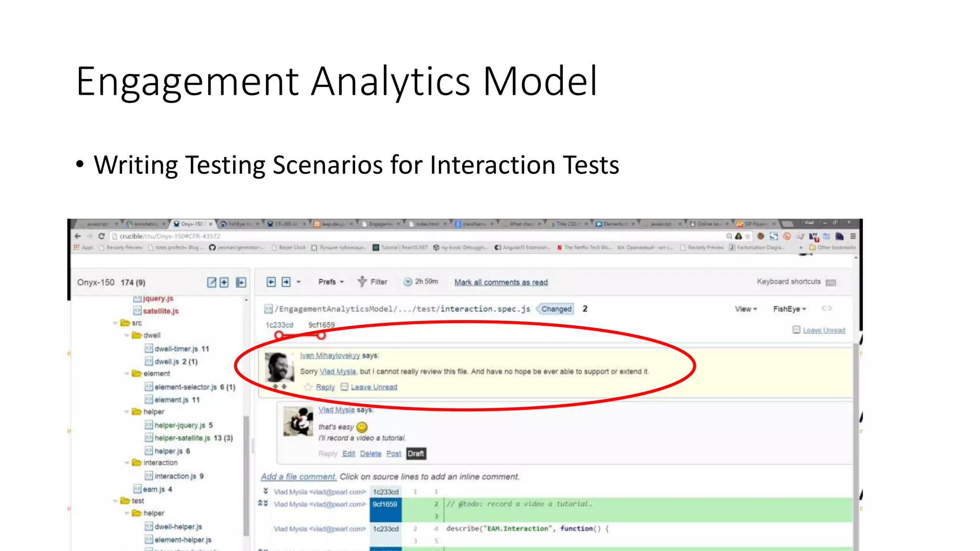Click the edit review pencil icon
Image resolution: width=980 pixels, height=551 pixels.
212,282
